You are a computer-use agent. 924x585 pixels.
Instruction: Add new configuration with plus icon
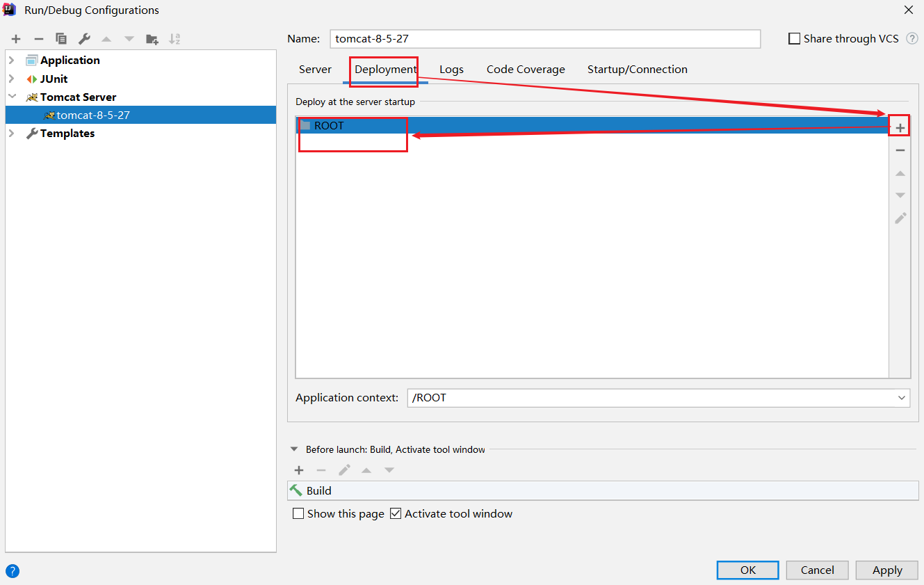(16, 39)
